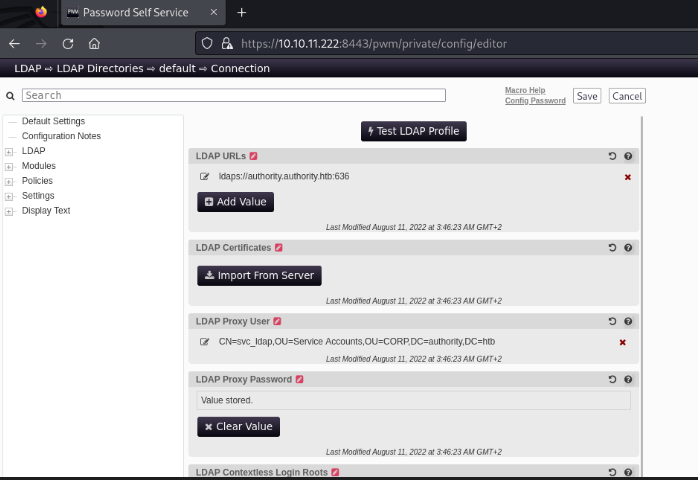The image size is (698, 480).
Task: Open help icon for LDAP Certificates
Action: [x=628, y=247]
